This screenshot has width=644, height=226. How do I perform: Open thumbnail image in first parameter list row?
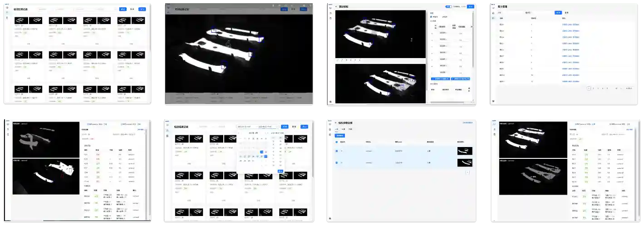[465, 151]
